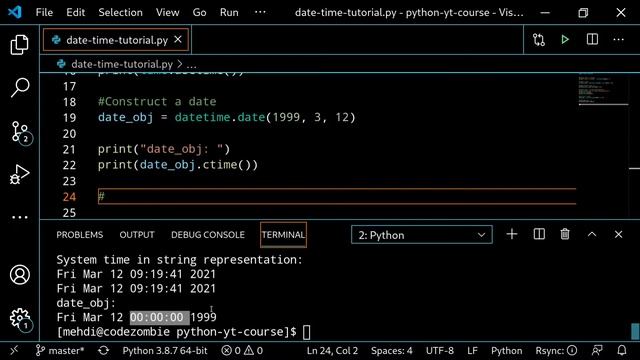Screen dimensions: 640x360
Task: Open the feedback icon in status bar
Action: (597, 350)
